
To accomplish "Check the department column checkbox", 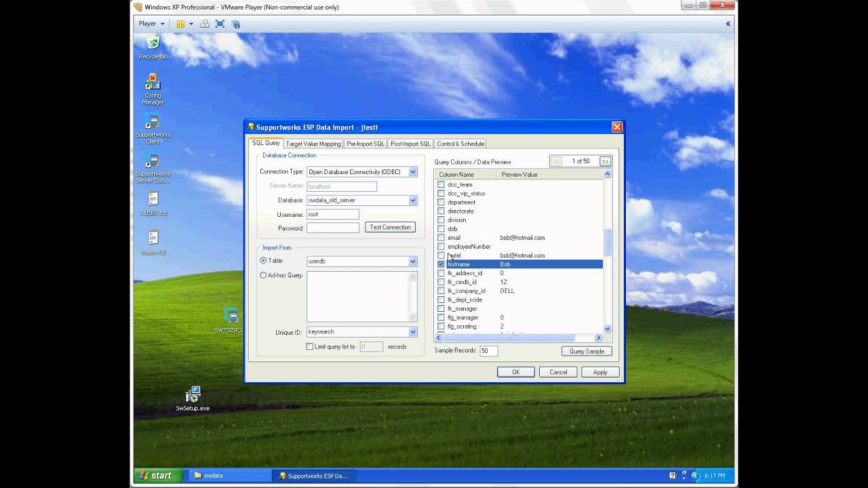I will pyautogui.click(x=441, y=202).
